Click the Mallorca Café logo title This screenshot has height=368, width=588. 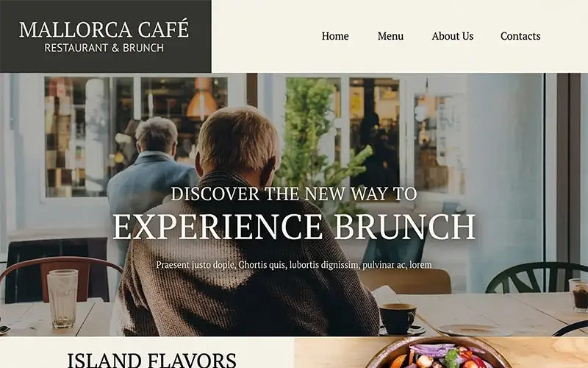[x=104, y=29]
